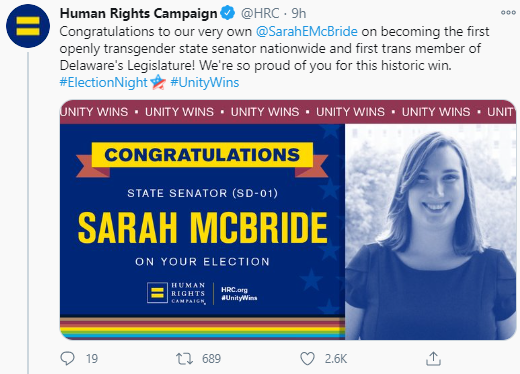Open the share upload icon

tap(433, 359)
